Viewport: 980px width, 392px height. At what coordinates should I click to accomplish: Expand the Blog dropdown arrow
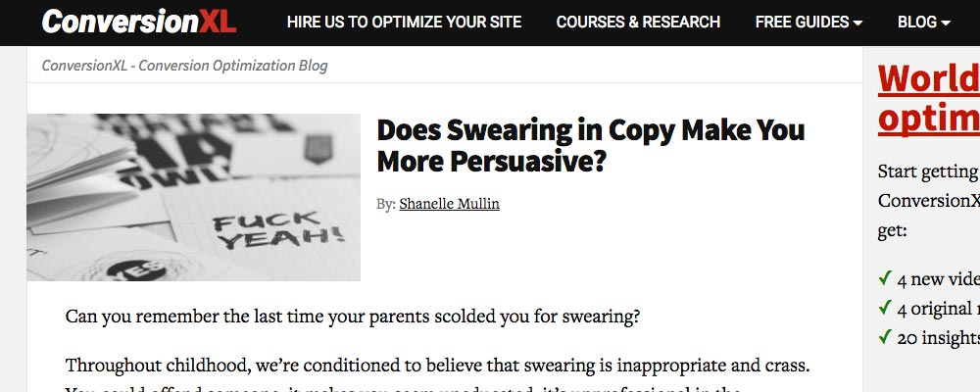[946, 23]
